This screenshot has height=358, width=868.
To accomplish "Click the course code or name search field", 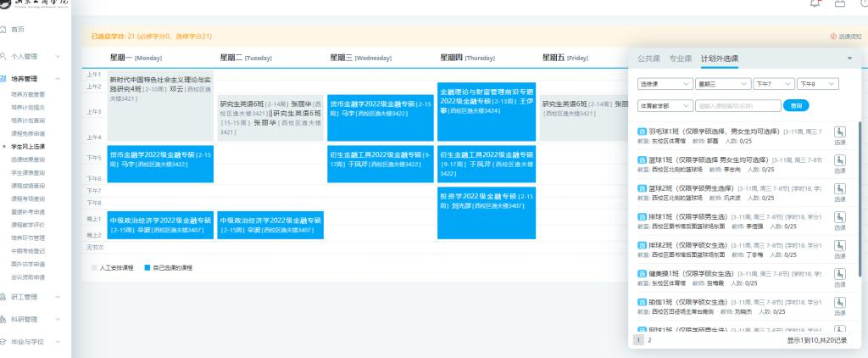I will [738, 105].
